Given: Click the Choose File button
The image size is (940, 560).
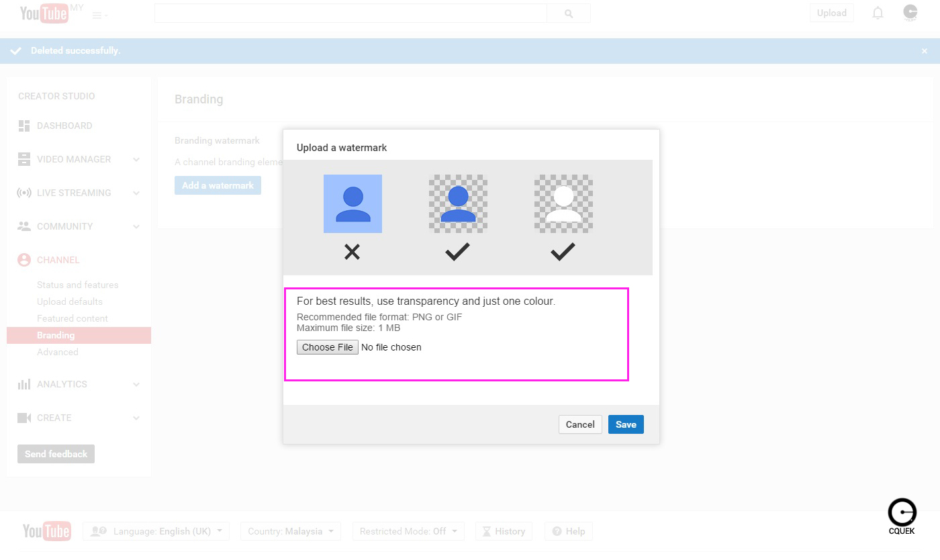Looking at the screenshot, I should [328, 347].
